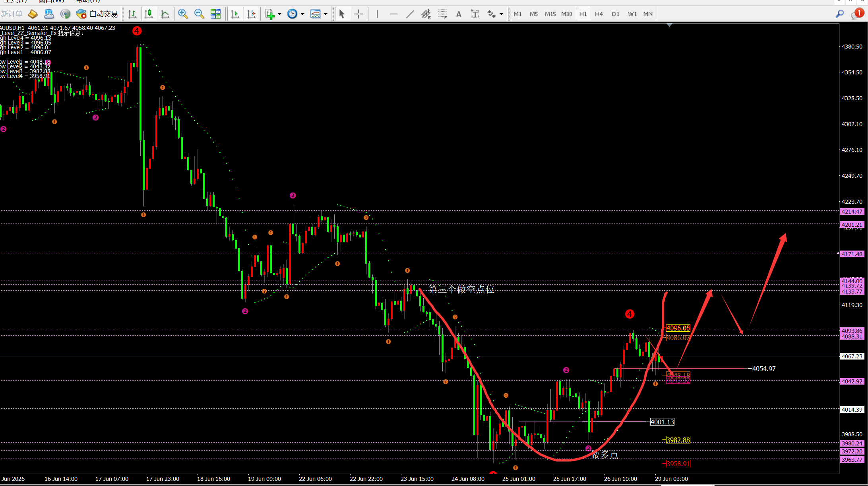Switch to the H4 timeframe
868x486 pixels.
pyautogui.click(x=599, y=14)
